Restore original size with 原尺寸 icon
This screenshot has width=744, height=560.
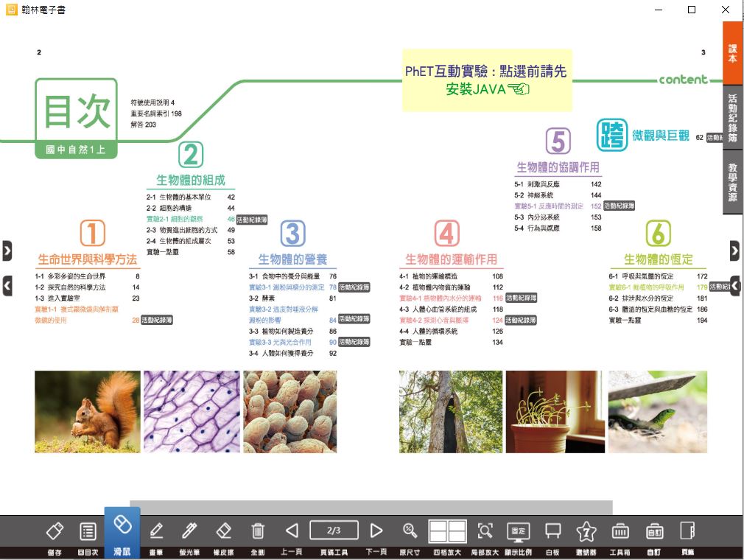pos(410,538)
